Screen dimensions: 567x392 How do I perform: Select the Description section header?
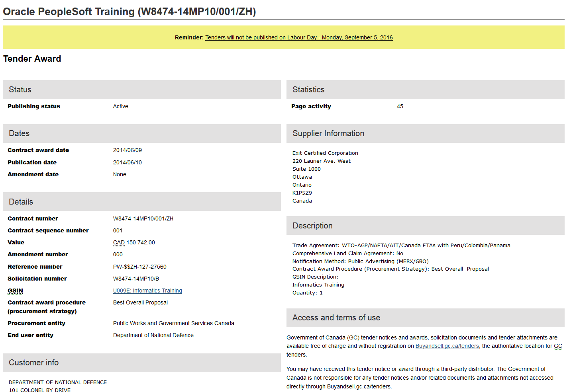pyautogui.click(x=426, y=226)
